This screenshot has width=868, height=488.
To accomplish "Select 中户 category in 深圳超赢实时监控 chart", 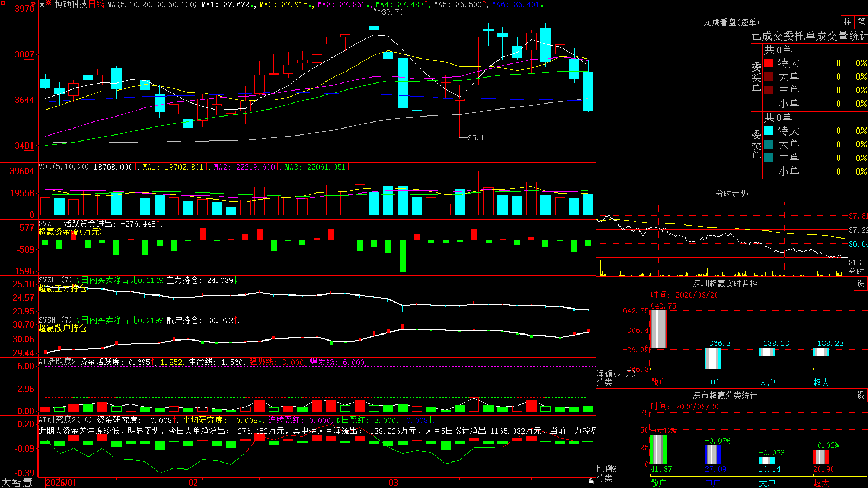I will pyautogui.click(x=713, y=382).
